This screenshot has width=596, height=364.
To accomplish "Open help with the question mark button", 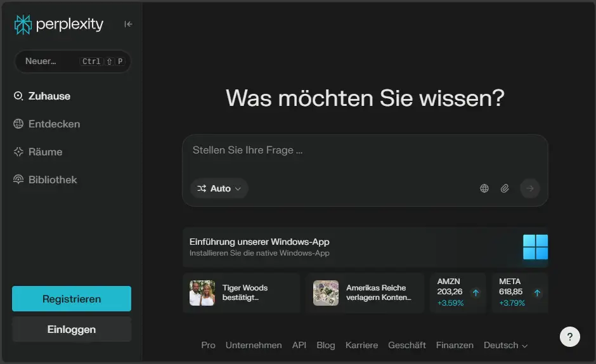I will (x=570, y=337).
